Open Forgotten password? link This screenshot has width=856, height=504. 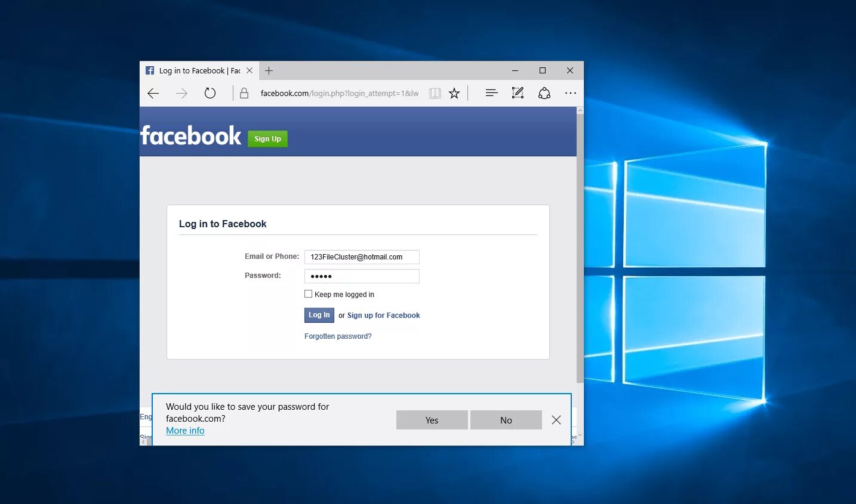338,336
